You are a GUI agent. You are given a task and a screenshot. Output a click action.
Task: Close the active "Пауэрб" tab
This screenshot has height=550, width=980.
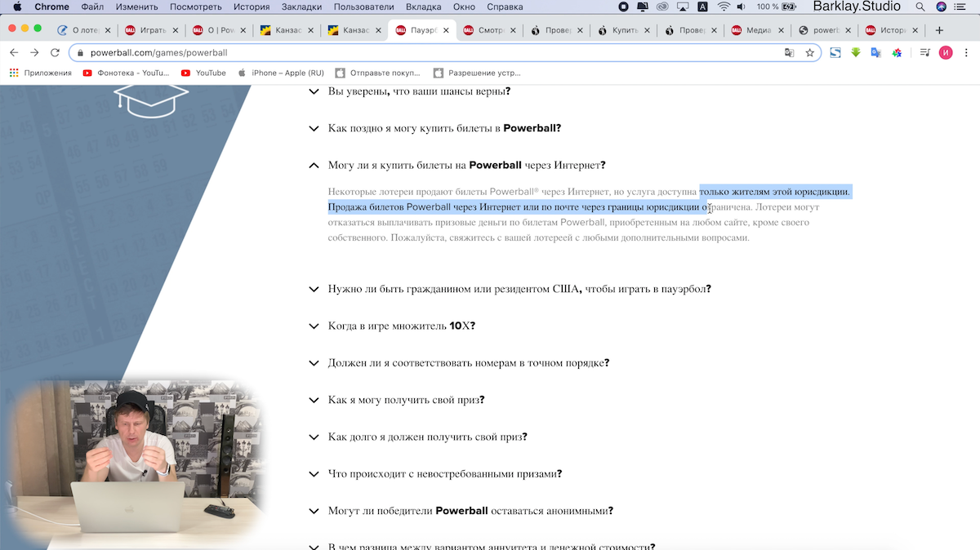pyautogui.click(x=445, y=31)
